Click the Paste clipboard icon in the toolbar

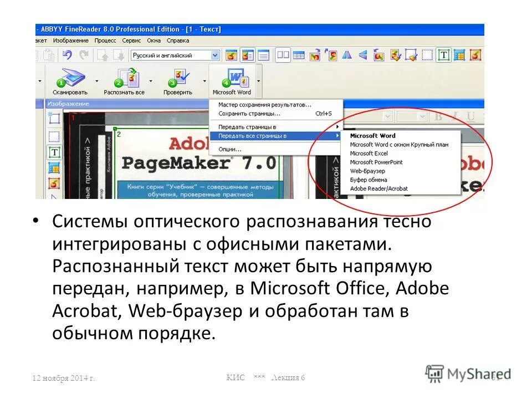[x=49, y=55]
